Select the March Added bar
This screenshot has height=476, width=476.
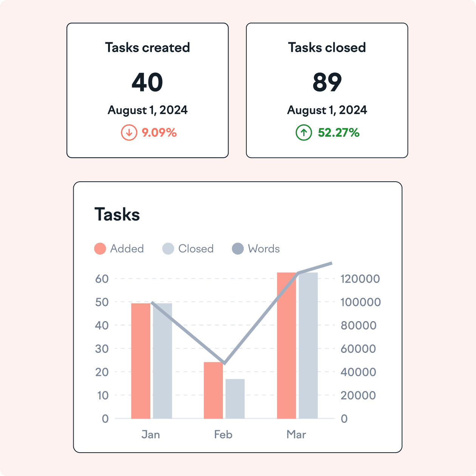click(x=286, y=345)
